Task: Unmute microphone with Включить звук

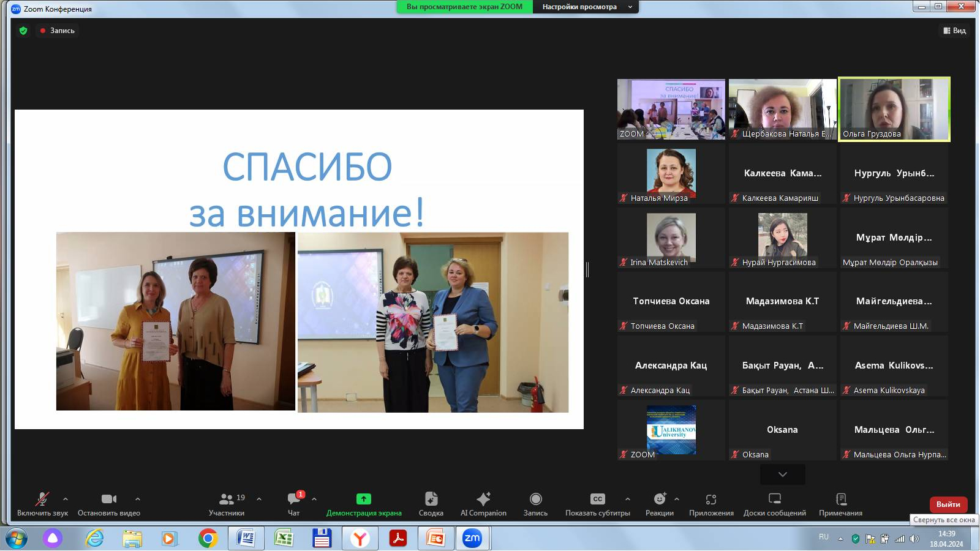Action: pos(42,504)
